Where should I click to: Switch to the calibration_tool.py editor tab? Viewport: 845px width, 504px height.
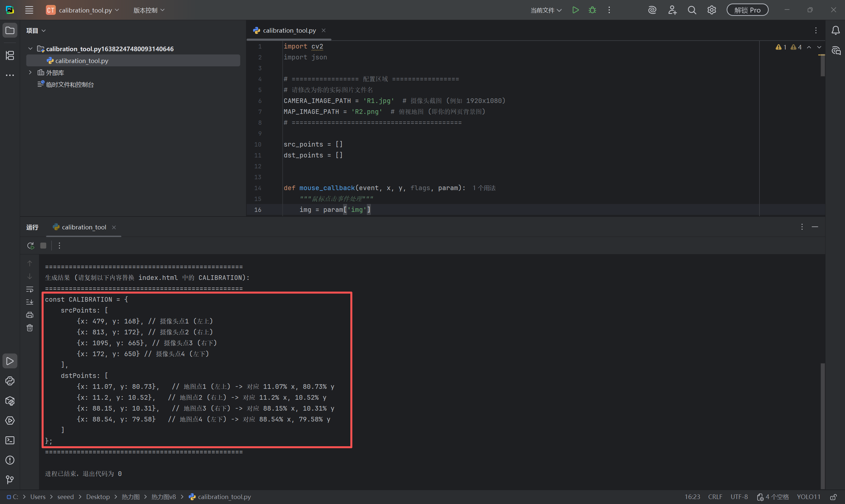tap(289, 31)
